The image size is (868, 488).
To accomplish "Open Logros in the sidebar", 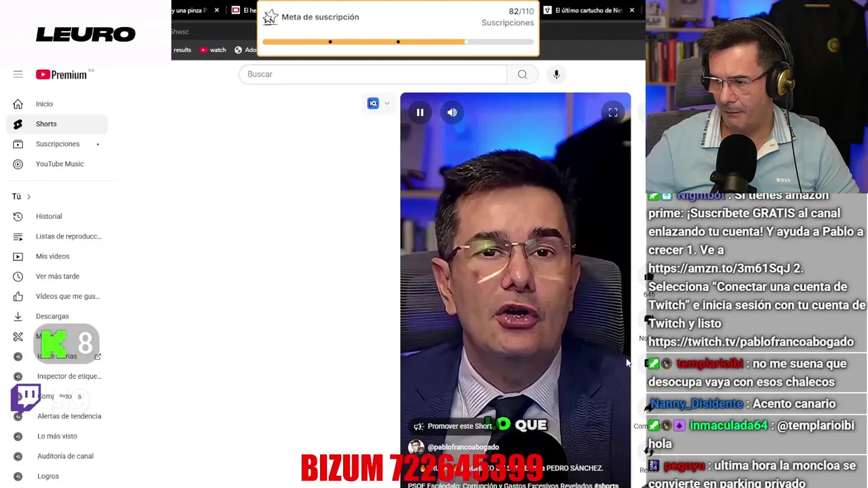I will click(48, 476).
